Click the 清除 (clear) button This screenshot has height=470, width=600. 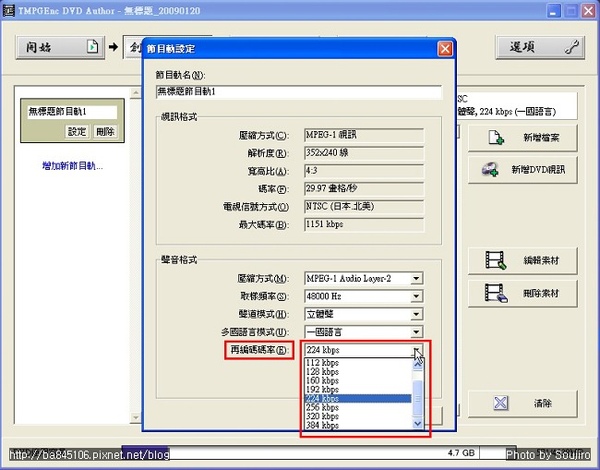[x=522, y=403]
